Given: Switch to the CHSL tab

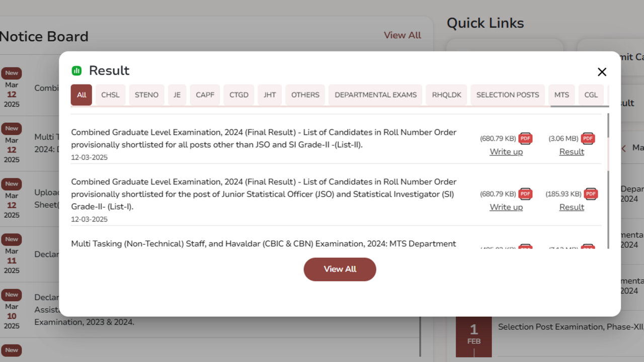Looking at the screenshot, I should 110,95.
